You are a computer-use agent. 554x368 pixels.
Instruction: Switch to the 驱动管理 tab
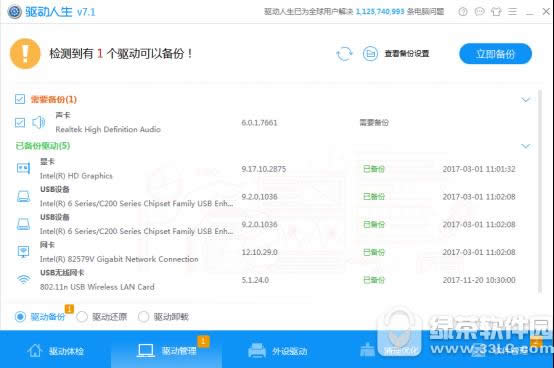click(166, 350)
